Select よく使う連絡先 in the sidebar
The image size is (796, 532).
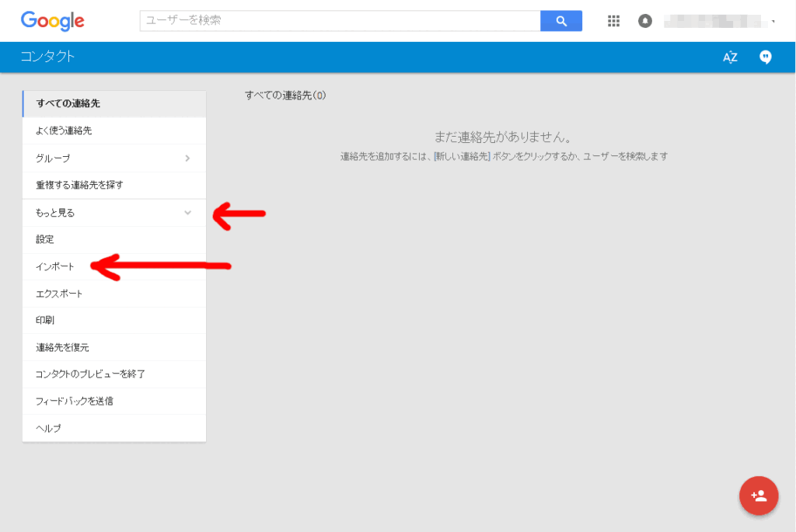[64, 130]
